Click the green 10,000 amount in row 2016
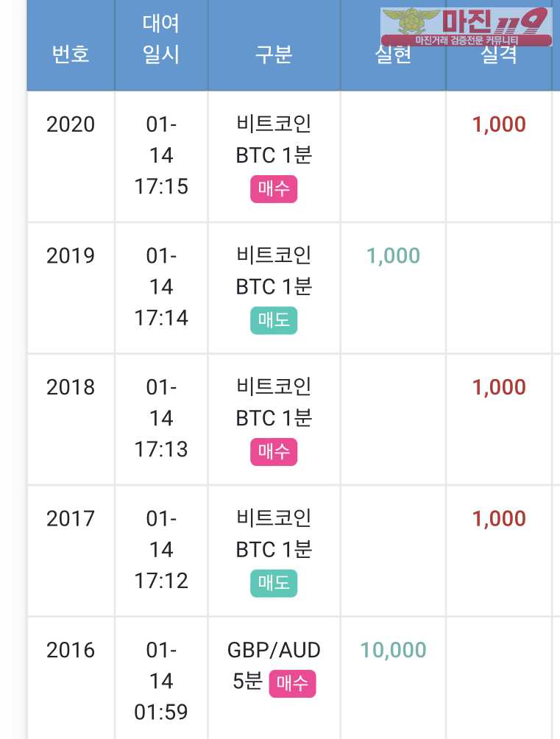Screen dimensions: 560x739 [393, 650]
